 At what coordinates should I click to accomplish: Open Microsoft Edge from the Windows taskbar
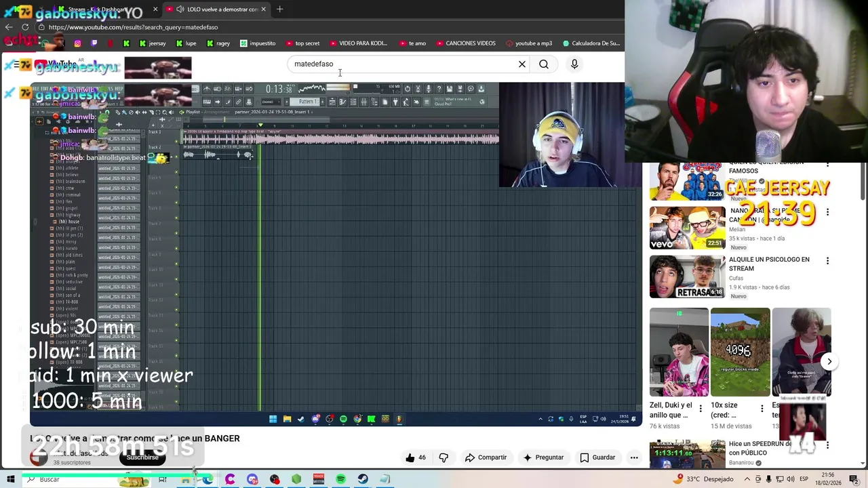pyautogui.click(x=208, y=479)
